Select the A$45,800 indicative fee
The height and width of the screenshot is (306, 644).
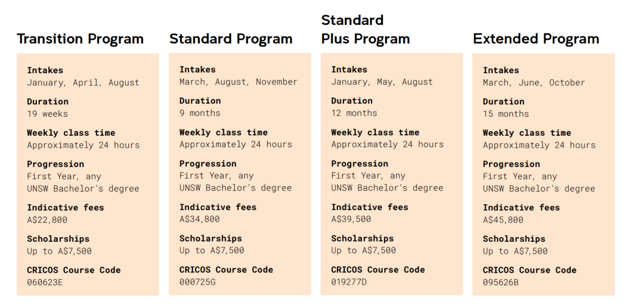click(x=503, y=220)
